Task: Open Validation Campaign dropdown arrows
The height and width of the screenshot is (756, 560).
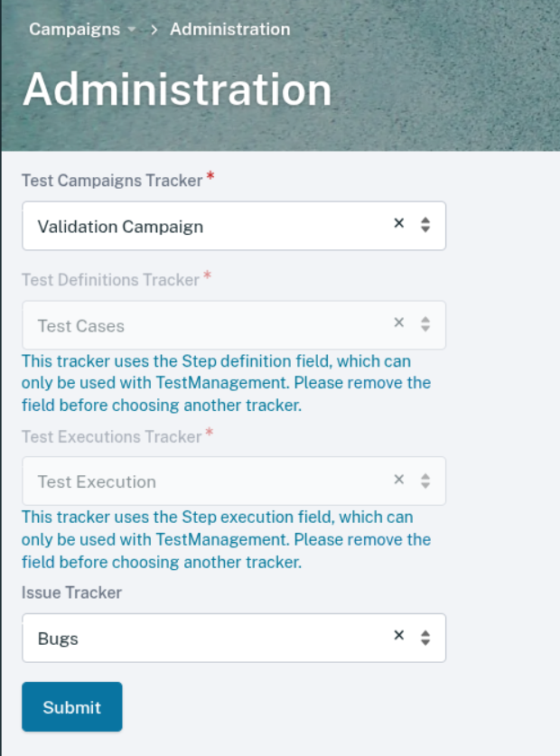Action: (x=425, y=226)
